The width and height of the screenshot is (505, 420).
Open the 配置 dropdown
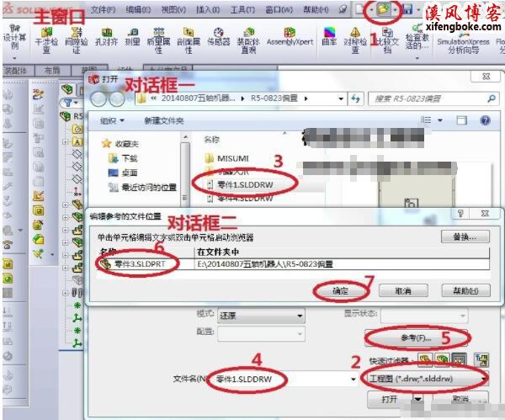261,333
